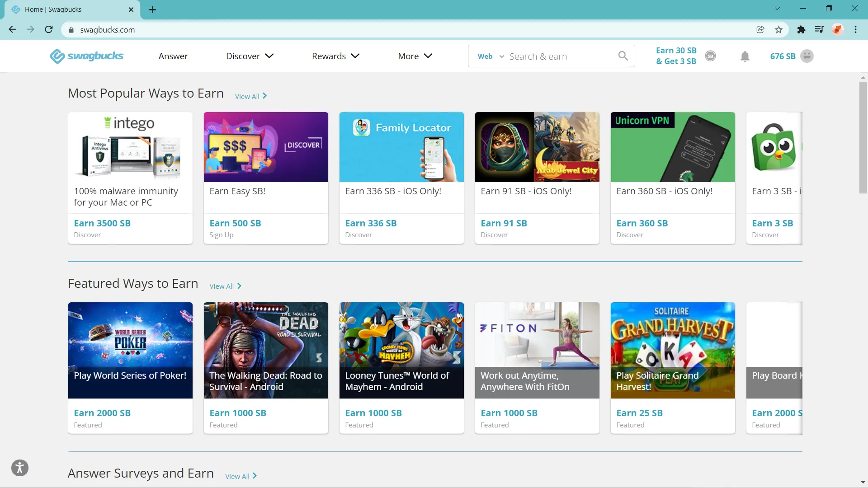Open the Family Locator offer image
Image resolution: width=868 pixels, height=488 pixels.
pyautogui.click(x=401, y=147)
